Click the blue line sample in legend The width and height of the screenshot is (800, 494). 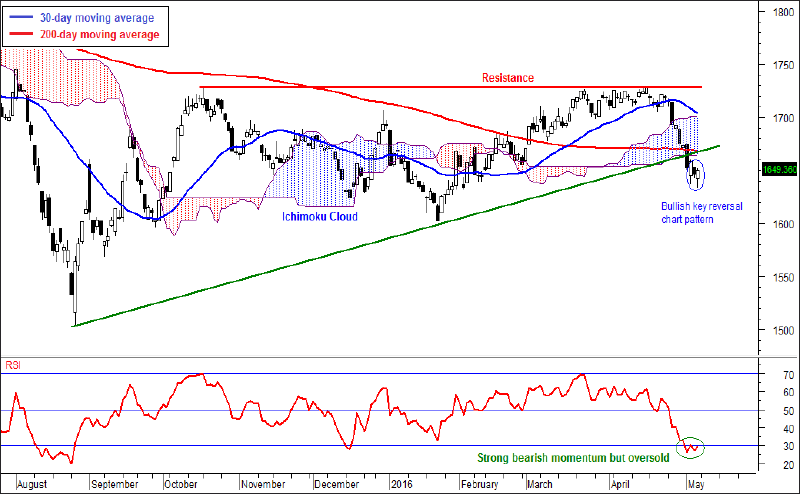(x=21, y=18)
